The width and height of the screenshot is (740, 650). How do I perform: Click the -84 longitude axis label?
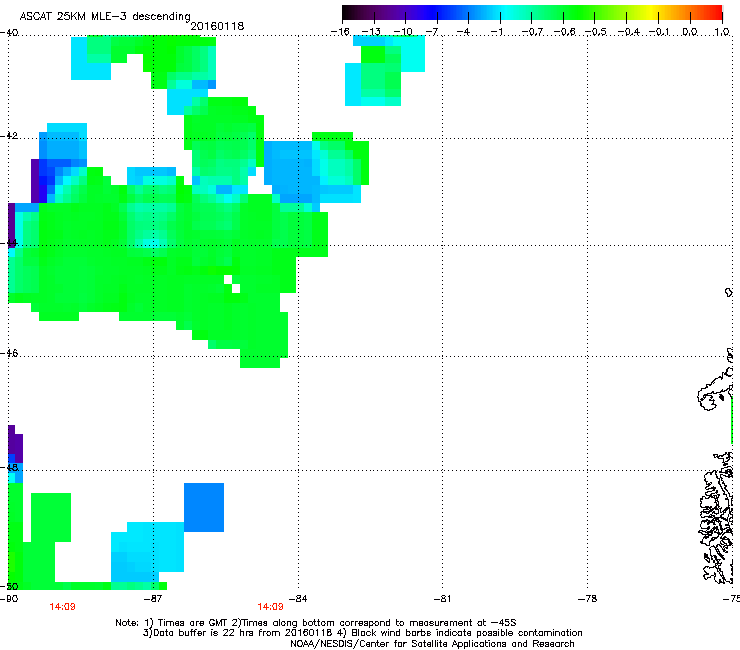[297, 599]
